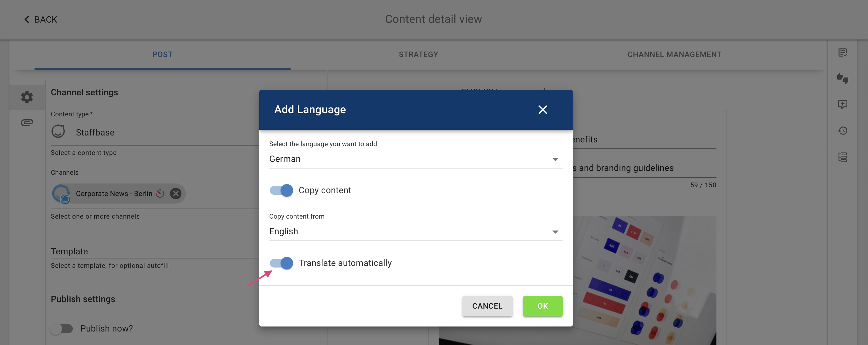The height and width of the screenshot is (345, 868).
Task: Click 'Select the language you want to add' label
Action: 323,144
